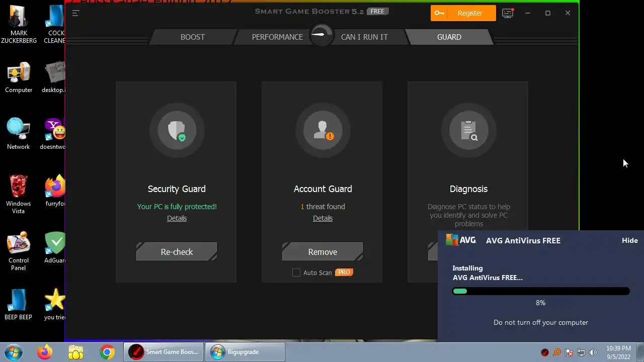644x362 pixels.
Task: Open the feedback message icon beside Register
Action: (x=508, y=13)
